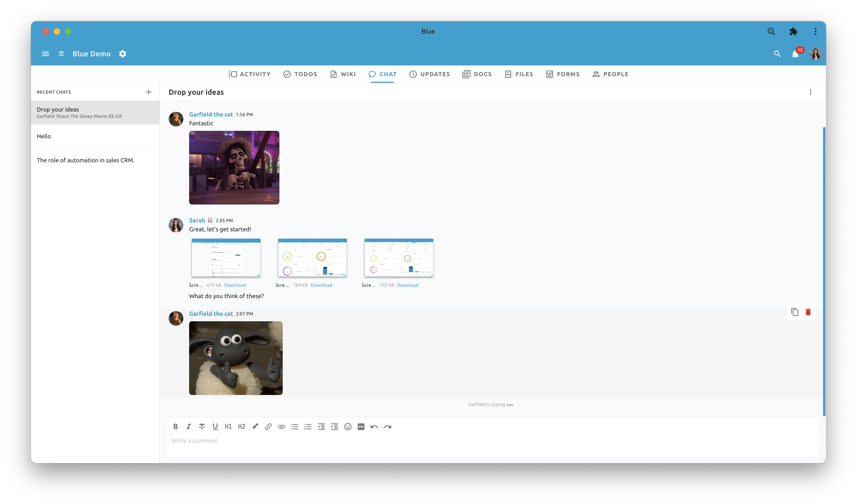Image resolution: width=857 pixels, height=504 pixels.
Task: Insert a numbered list
Action: pyautogui.click(x=308, y=426)
